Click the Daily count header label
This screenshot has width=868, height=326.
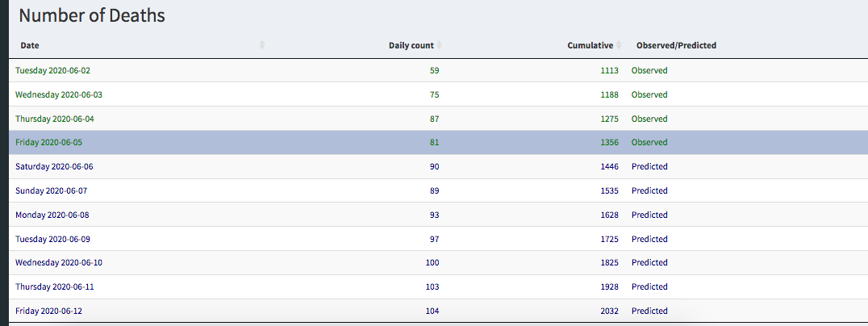(411, 45)
